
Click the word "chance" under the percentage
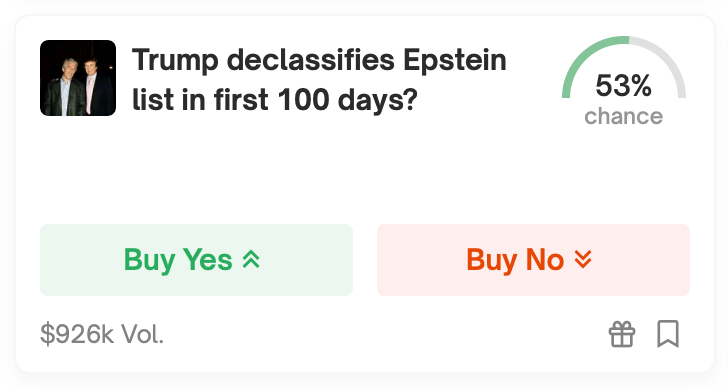624,116
